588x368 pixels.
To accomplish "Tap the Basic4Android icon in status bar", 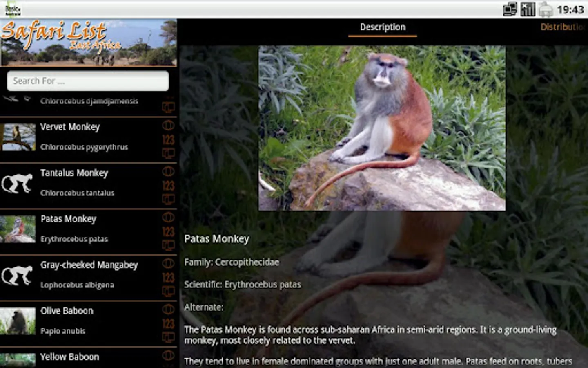I will pos(13,9).
